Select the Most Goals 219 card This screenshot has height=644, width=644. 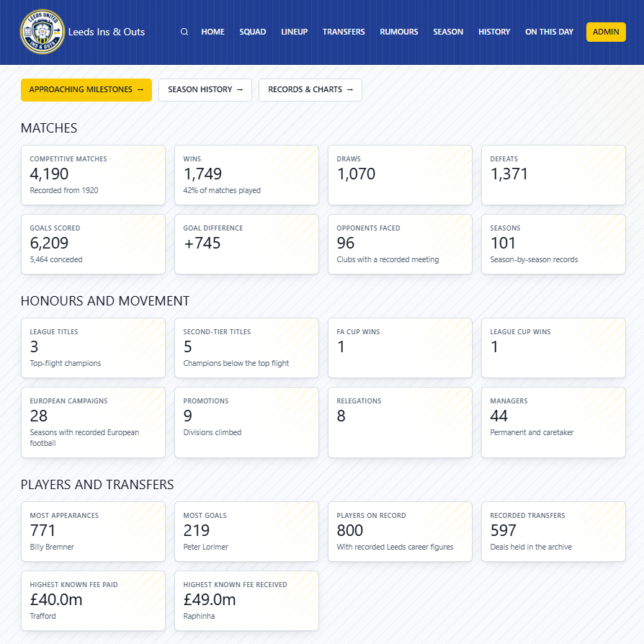tap(246, 532)
